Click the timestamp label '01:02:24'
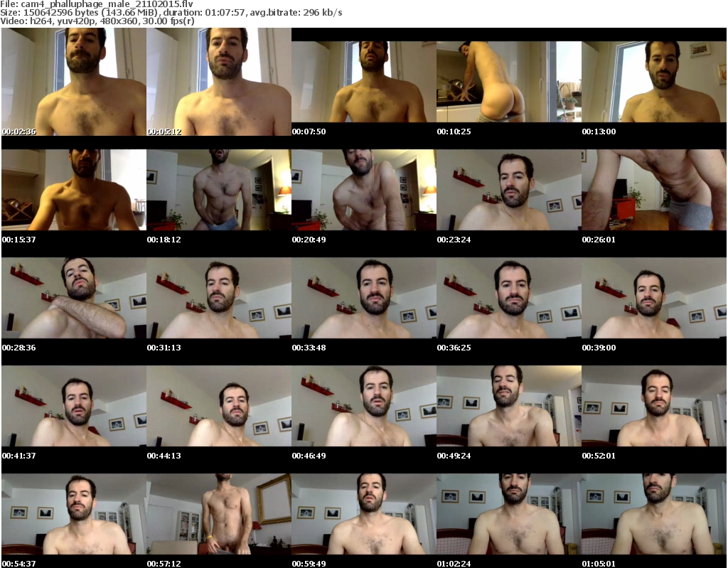This screenshot has width=728, height=568. pyautogui.click(x=454, y=563)
